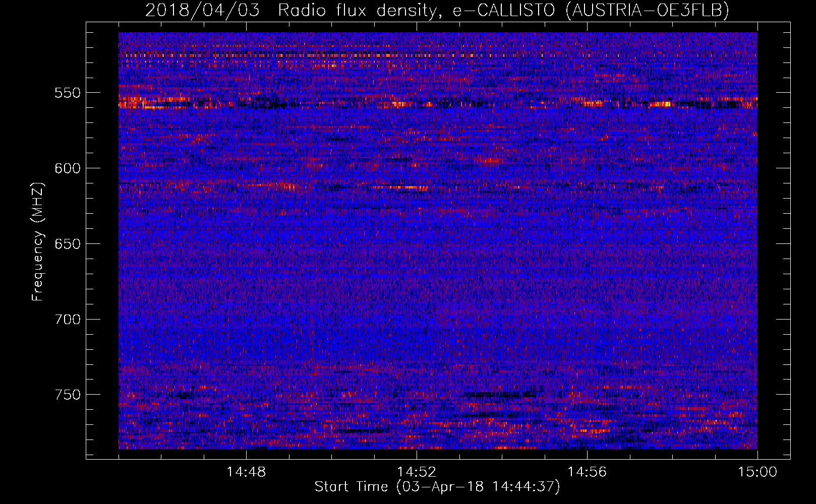This screenshot has height=504, width=816.
Task: Click the '550' frequency tick label
Action: 67,93
